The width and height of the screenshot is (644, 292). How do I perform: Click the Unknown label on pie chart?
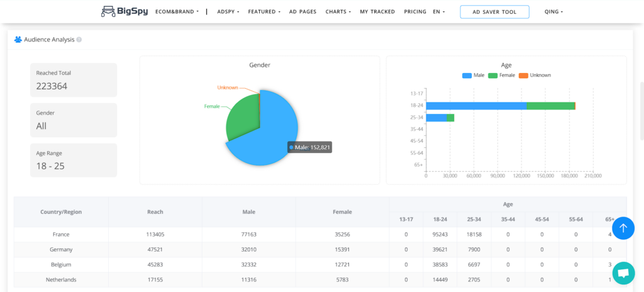coord(228,87)
